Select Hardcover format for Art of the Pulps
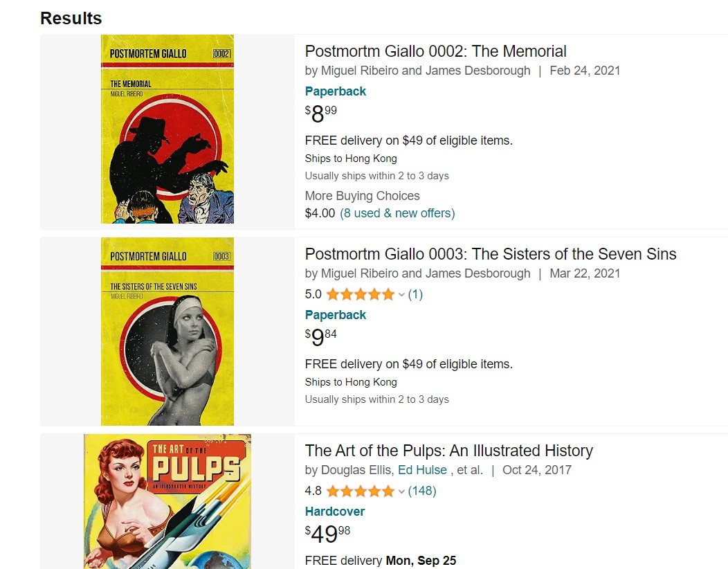Screen dimensions: 728x569 [335, 512]
